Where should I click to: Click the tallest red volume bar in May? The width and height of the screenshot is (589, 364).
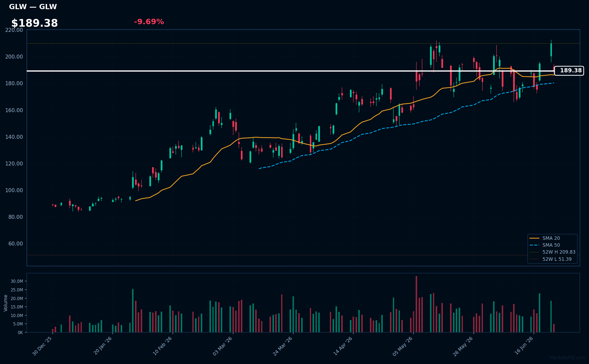click(x=416, y=304)
